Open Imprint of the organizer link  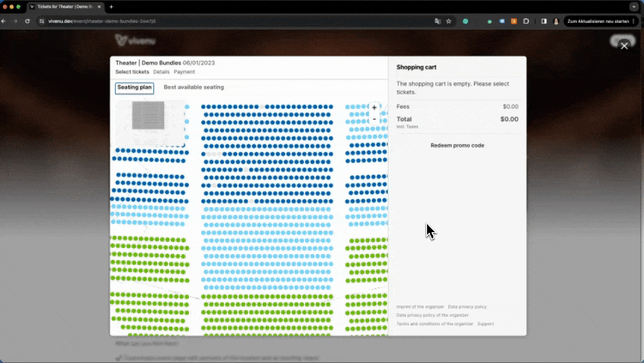pyautogui.click(x=420, y=307)
